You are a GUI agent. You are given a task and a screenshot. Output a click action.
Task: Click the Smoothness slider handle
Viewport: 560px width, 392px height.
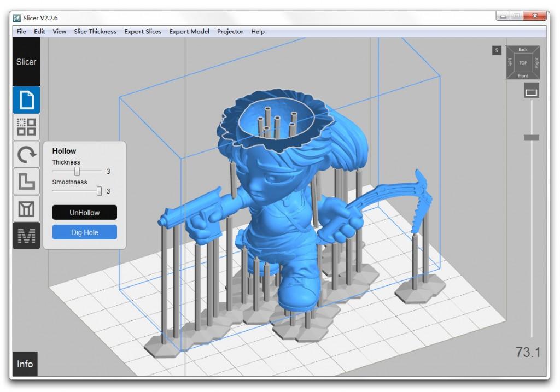click(99, 191)
